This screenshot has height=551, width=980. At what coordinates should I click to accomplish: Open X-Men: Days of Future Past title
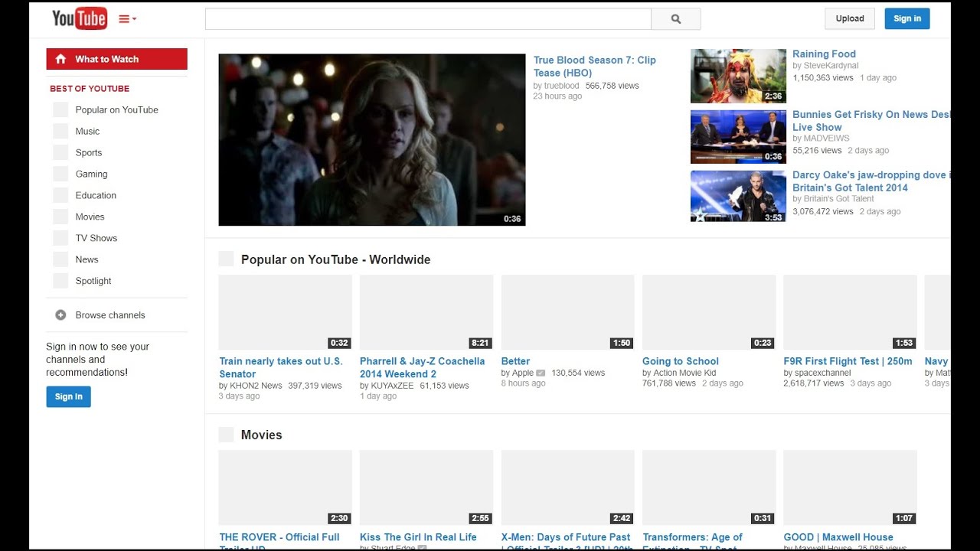coord(567,541)
